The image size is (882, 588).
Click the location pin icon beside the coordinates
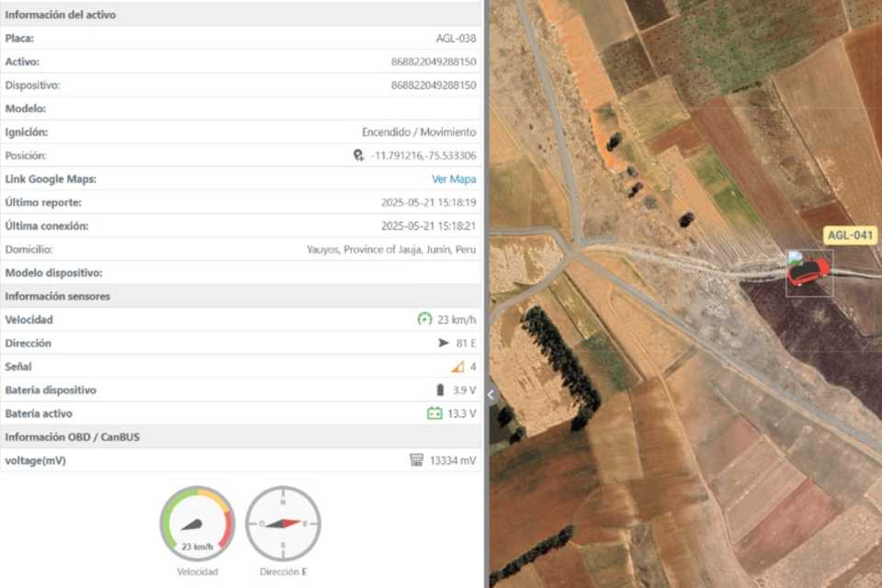click(x=359, y=156)
